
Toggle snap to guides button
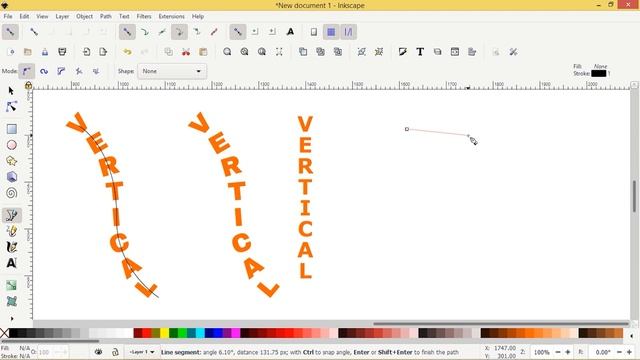[348, 32]
